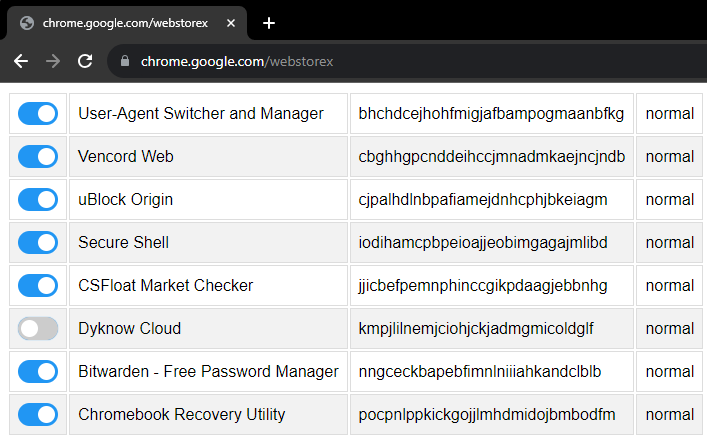Disable Chromebook Recovery Utility toggle
Screen dimensions: 707x441
coord(38,414)
